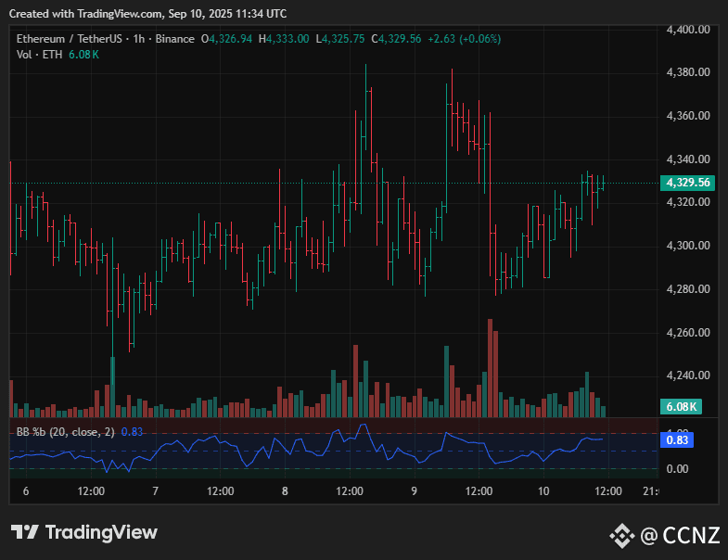
Task: Click the 4,380.00 price axis label
Action: (x=688, y=72)
